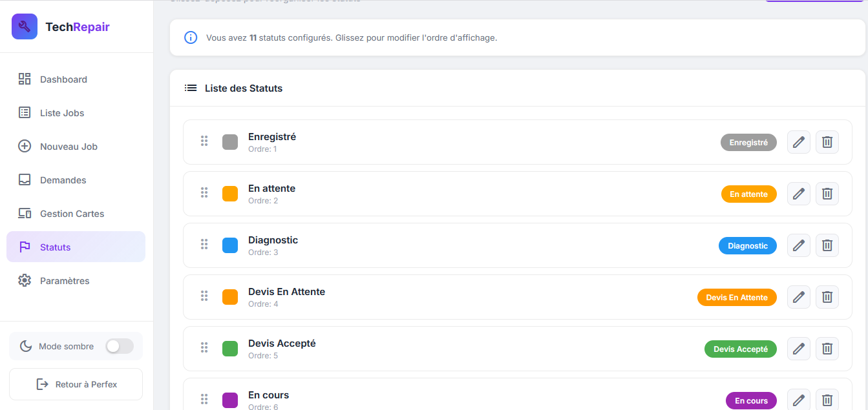Delete the En attente status with trash icon
Image resolution: width=868 pixels, height=410 pixels.
click(827, 194)
